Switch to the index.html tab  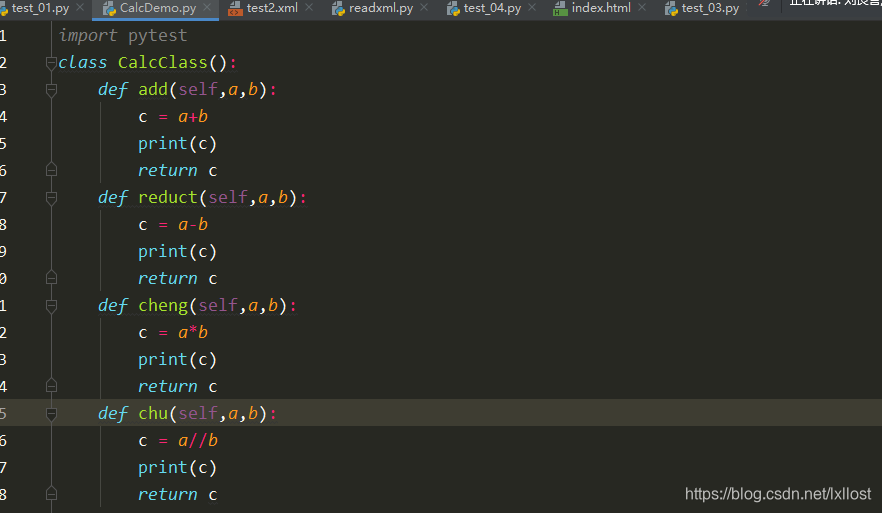(601, 8)
